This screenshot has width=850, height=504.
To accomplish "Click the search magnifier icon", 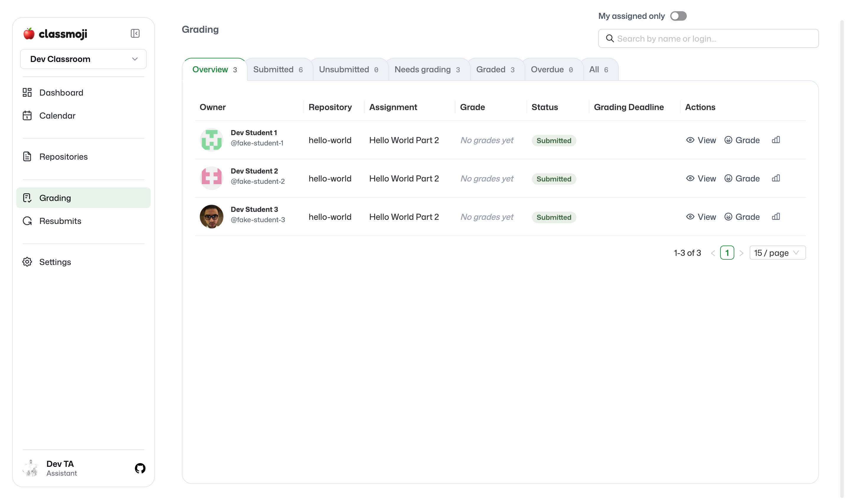I will (610, 38).
